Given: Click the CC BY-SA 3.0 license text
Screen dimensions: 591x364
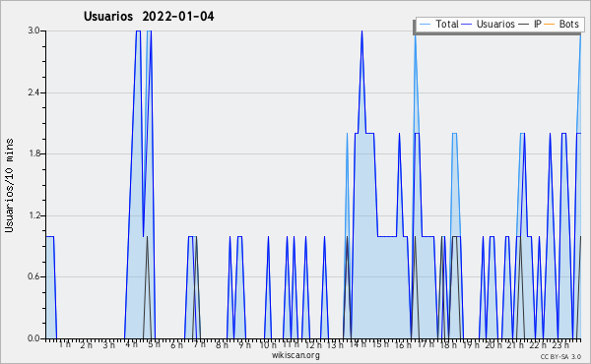Looking at the screenshot, I should click(560, 356).
